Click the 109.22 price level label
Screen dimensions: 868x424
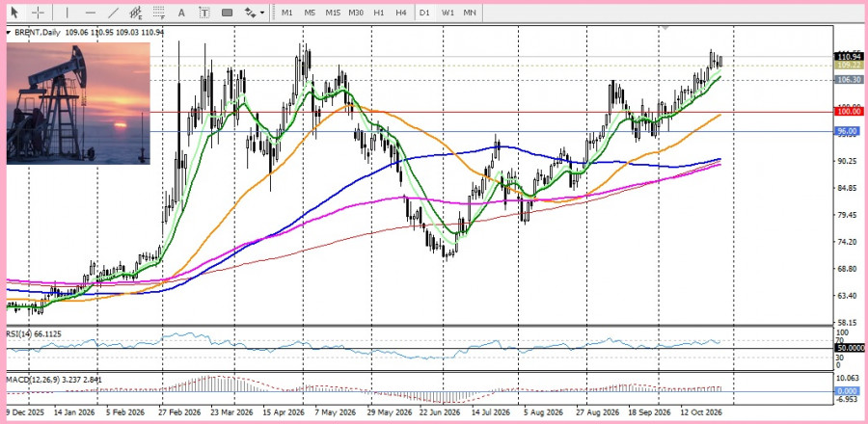point(849,65)
